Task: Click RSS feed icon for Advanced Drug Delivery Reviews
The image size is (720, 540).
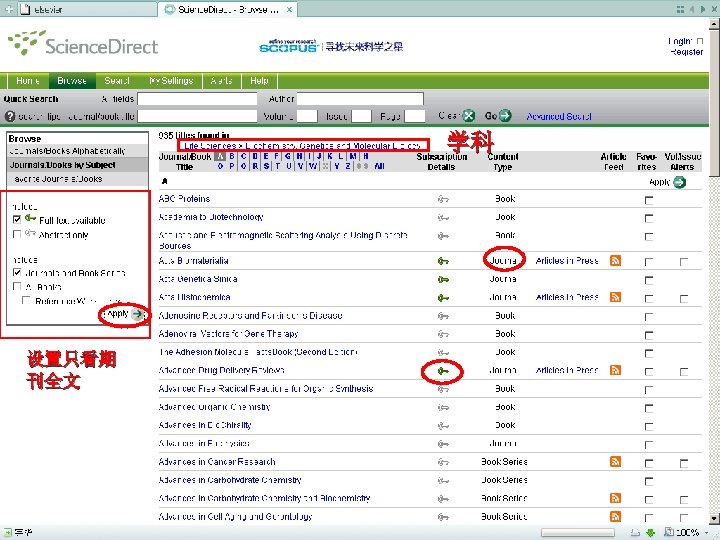Action: click(615, 370)
